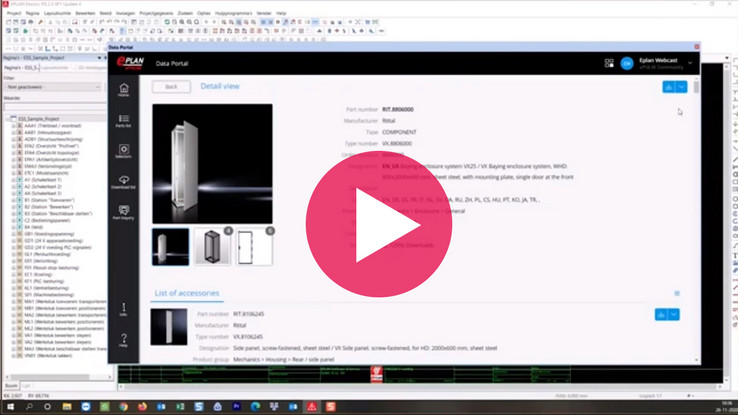Open Download list in Data Portal sidebar
Viewport: 738px width, 415px height.
(x=124, y=182)
